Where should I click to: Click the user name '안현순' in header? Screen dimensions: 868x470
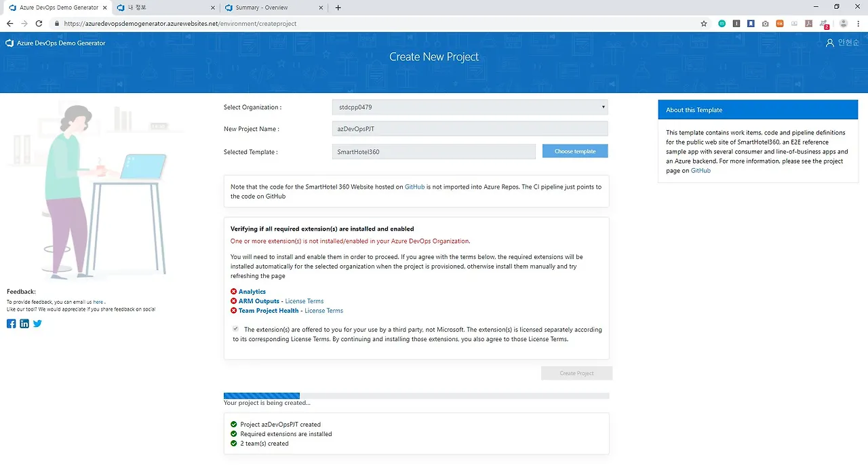pos(848,43)
